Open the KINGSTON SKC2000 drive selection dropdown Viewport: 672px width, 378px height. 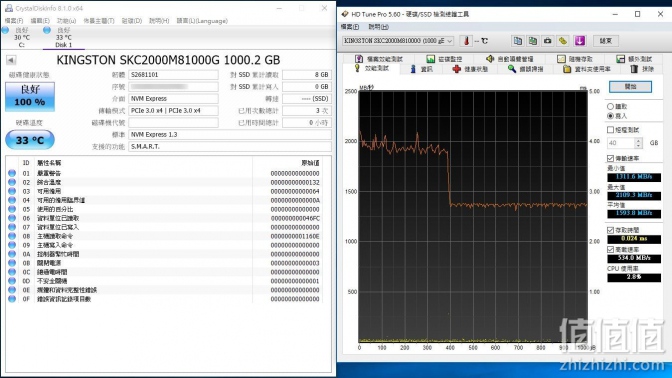397,41
